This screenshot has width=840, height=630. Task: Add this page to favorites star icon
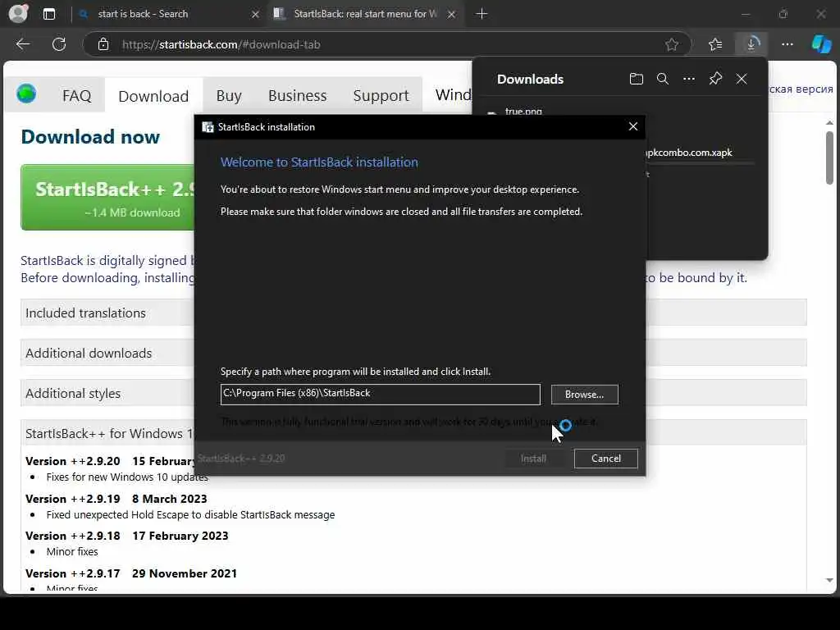pos(671,44)
